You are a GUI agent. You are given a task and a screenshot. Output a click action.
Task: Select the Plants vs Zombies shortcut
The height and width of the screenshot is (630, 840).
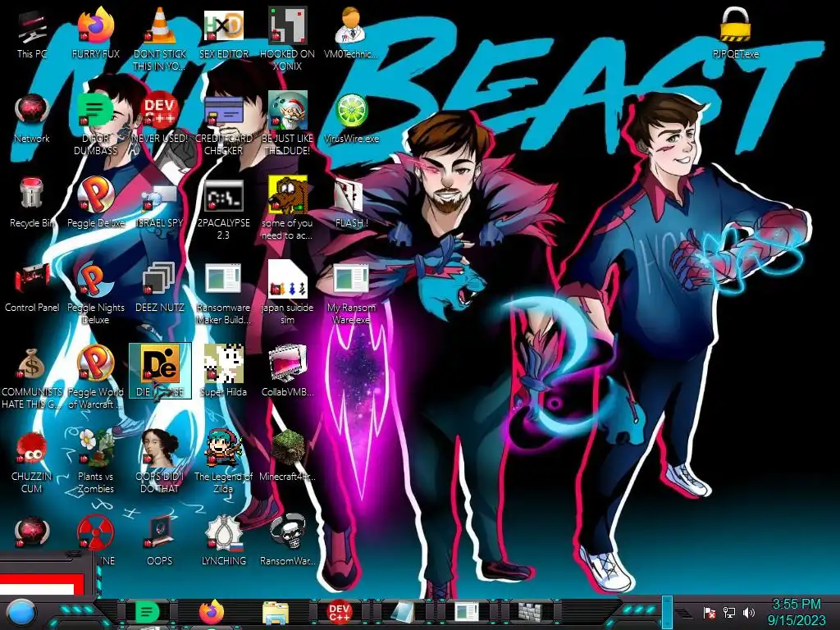click(95, 461)
